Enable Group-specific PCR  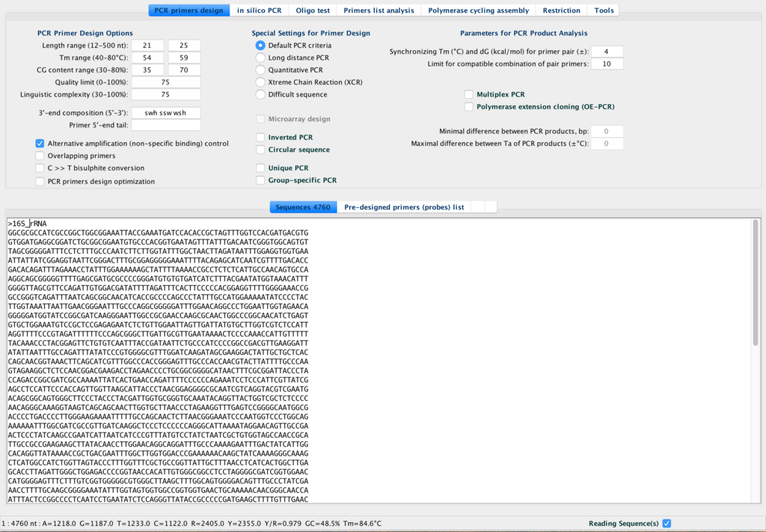tap(260, 180)
